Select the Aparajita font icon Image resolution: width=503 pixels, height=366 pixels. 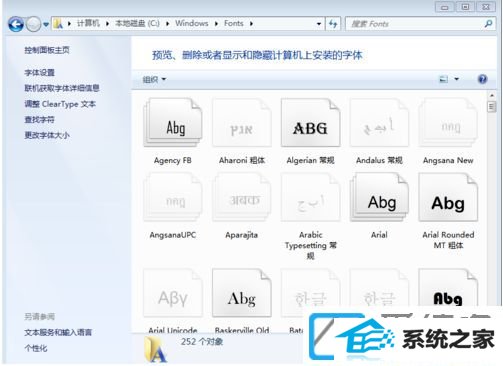[242, 197]
